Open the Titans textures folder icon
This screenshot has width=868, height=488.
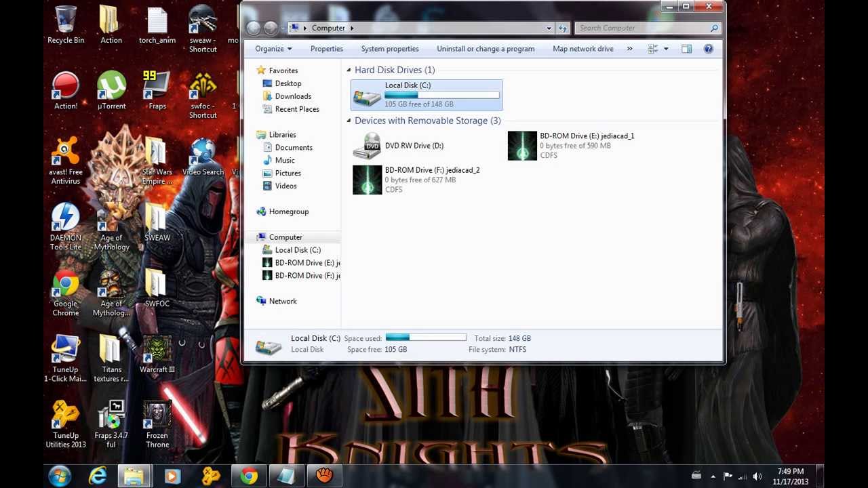(111, 359)
